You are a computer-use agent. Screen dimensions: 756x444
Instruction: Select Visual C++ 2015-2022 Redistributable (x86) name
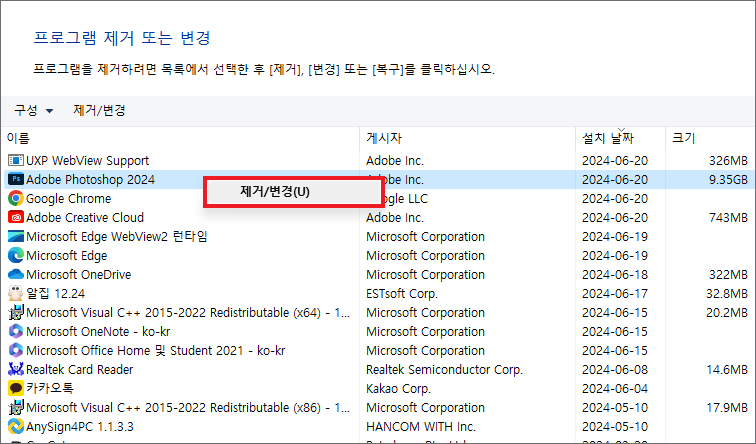point(188,408)
